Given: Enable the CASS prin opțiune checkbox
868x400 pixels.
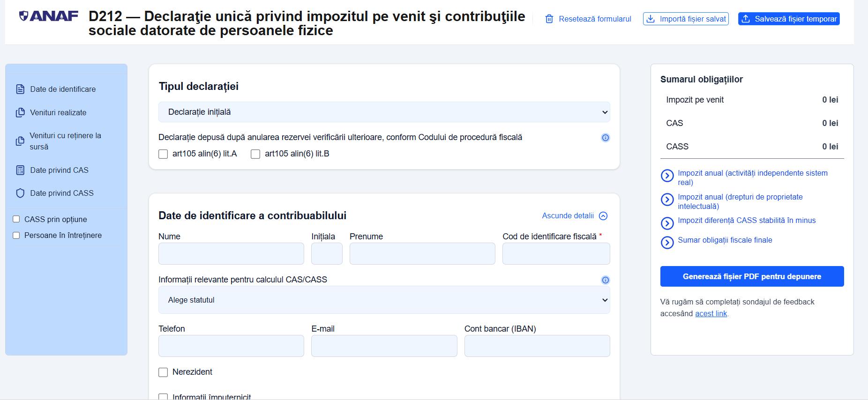Looking at the screenshot, I should pos(16,219).
